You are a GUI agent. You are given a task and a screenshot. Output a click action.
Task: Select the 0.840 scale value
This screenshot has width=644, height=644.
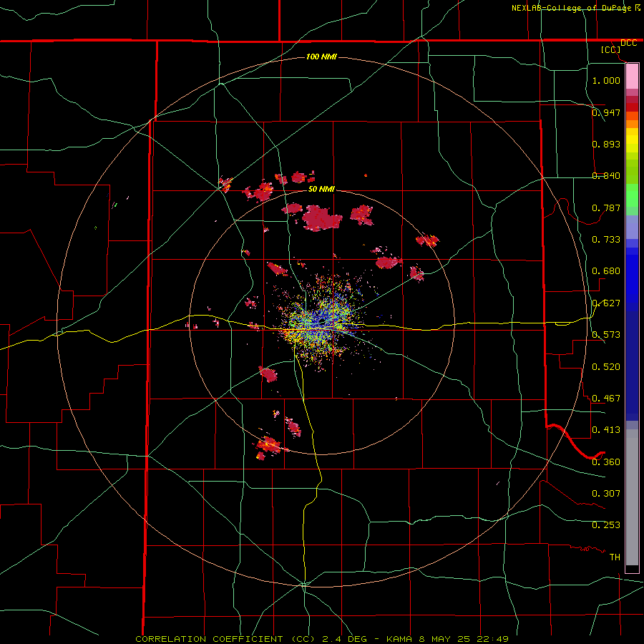[x=606, y=176]
